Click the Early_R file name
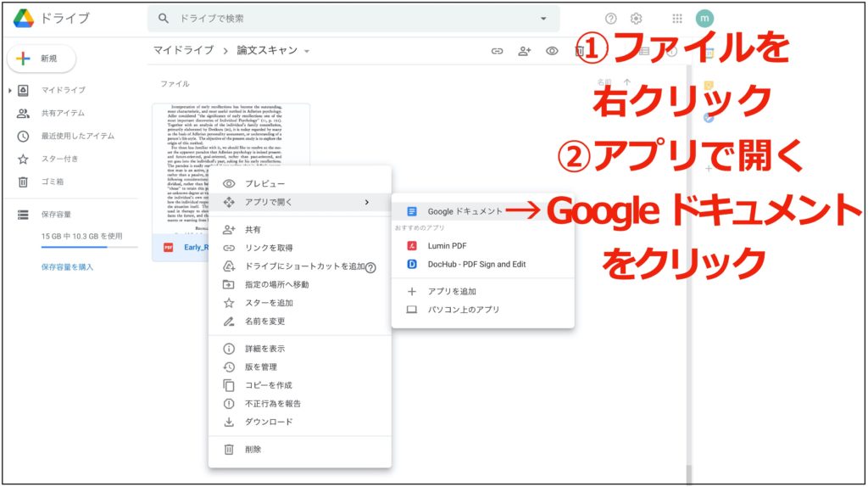Screen dimensions: 868x487 (196, 247)
